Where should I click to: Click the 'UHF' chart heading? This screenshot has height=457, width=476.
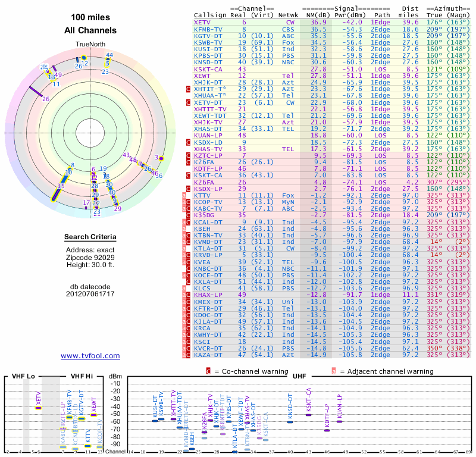click(x=299, y=376)
